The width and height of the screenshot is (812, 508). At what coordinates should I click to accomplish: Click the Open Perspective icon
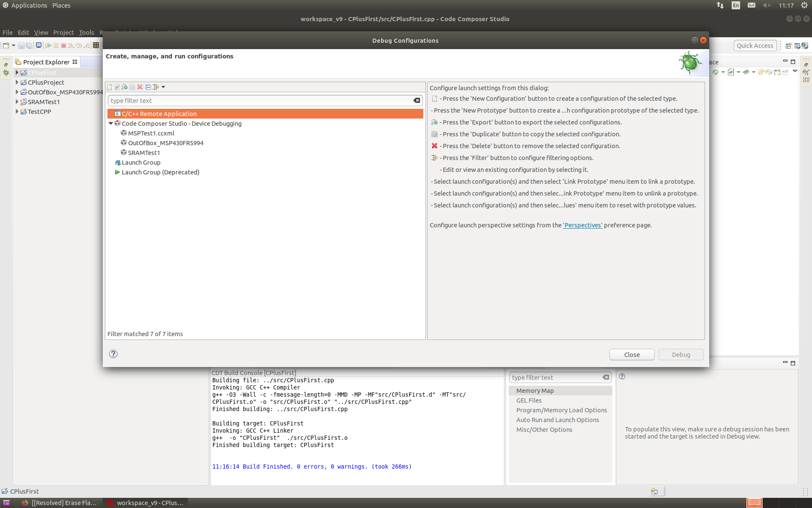789,46
